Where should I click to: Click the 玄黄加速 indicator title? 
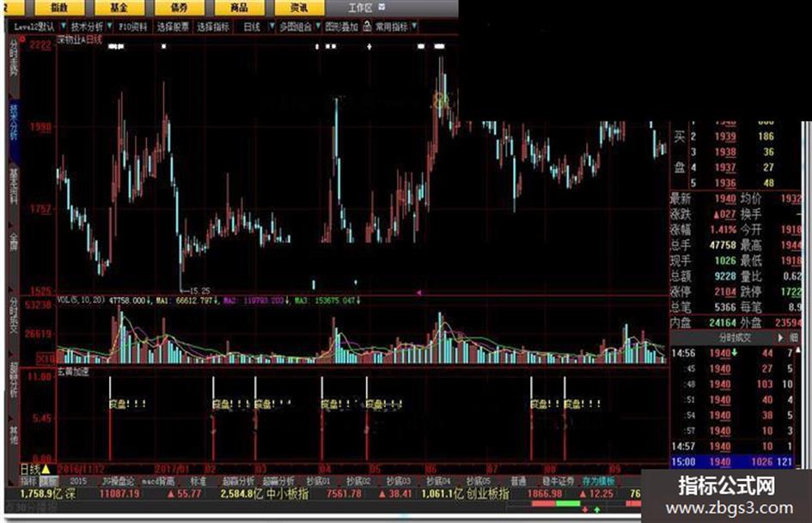point(74,371)
